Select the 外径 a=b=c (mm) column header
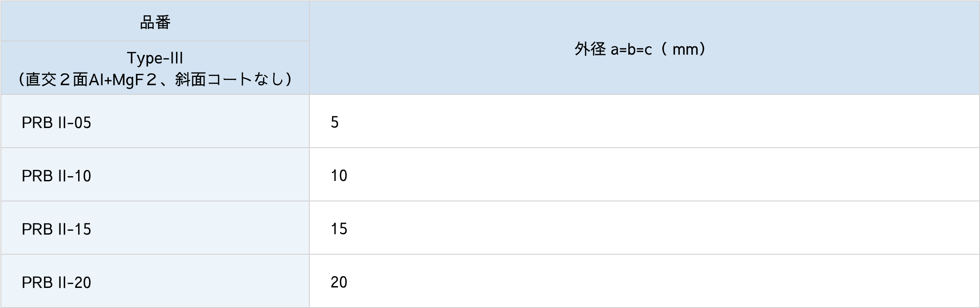The width and height of the screenshot is (980, 308). coord(640,49)
